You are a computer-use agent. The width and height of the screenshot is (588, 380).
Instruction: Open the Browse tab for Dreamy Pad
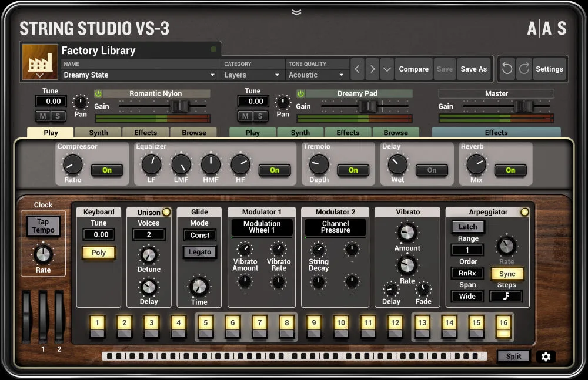396,132
